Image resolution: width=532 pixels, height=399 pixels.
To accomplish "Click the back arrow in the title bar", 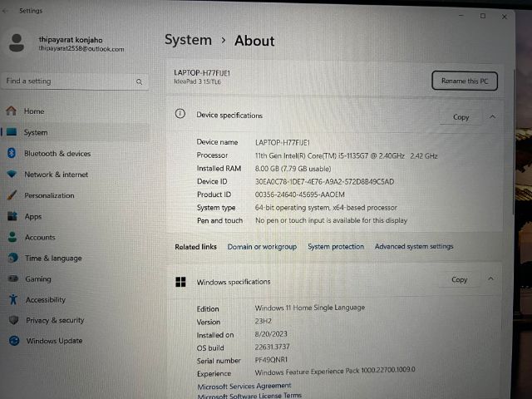I will pos(5,11).
